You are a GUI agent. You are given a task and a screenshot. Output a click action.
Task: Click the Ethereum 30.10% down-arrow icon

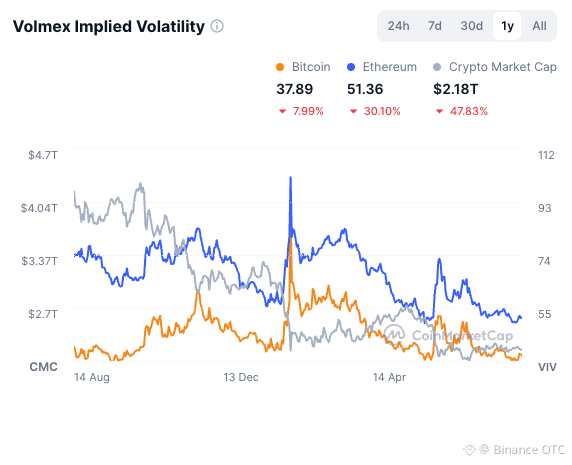point(353,111)
